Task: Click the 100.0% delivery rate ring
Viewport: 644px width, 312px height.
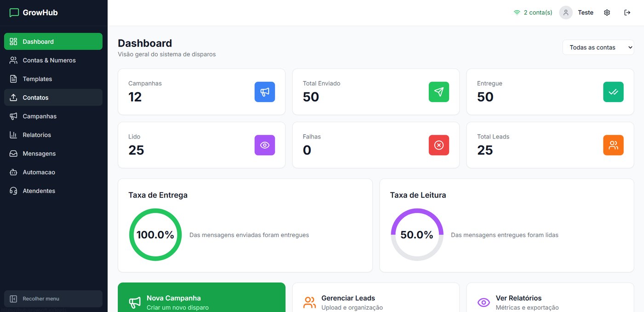Action: pyautogui.click(x=155, y=235)
